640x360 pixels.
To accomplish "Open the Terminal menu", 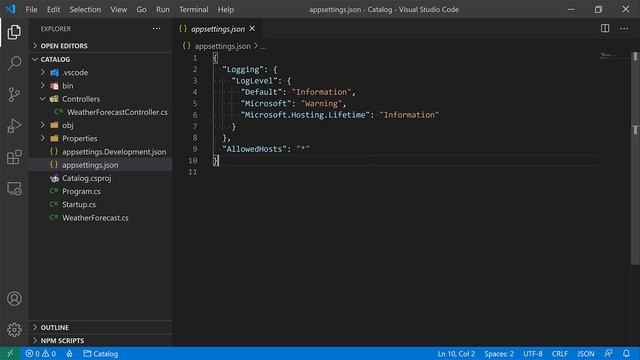I will pyautogui.click(x=193, y=9).
